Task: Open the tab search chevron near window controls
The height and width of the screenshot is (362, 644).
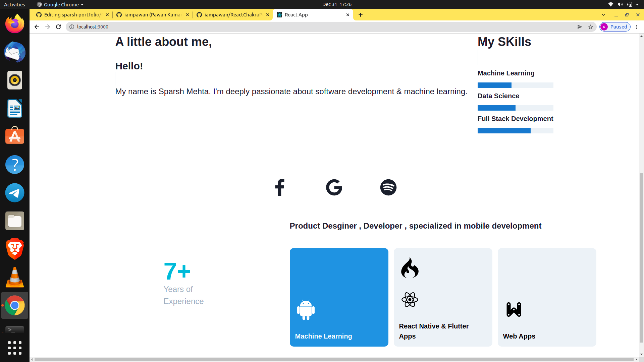Action: pyautogui.click(x=604, y=15)
